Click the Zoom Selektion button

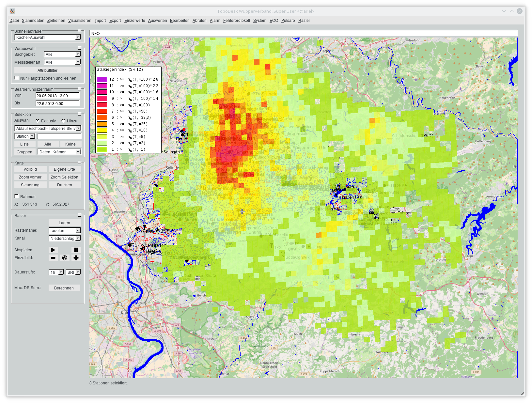(65, 177)
